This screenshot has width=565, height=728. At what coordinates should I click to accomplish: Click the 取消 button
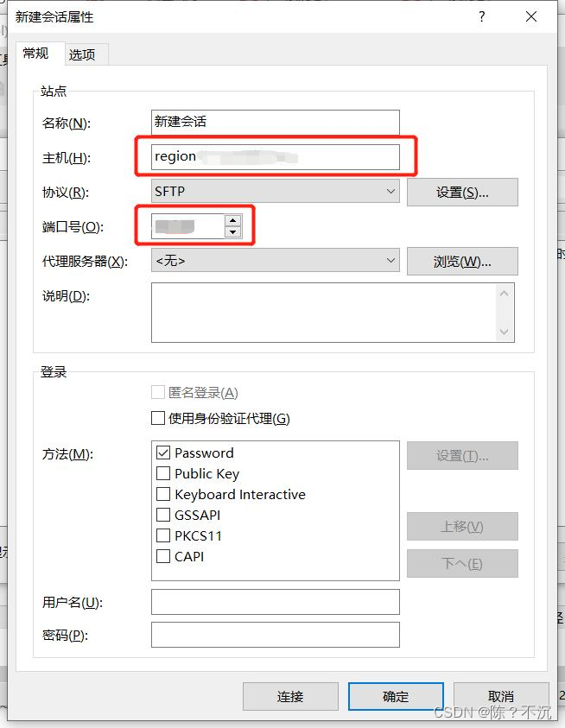coord(501,696)
